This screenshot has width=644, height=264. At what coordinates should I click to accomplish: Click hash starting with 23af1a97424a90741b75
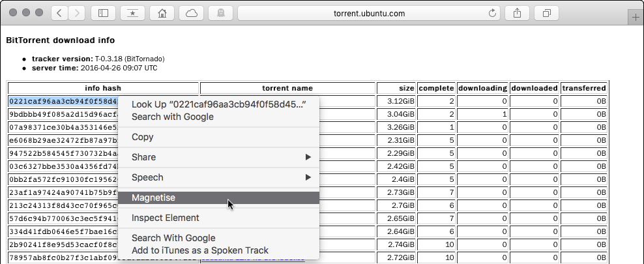(x=64, y=192)
